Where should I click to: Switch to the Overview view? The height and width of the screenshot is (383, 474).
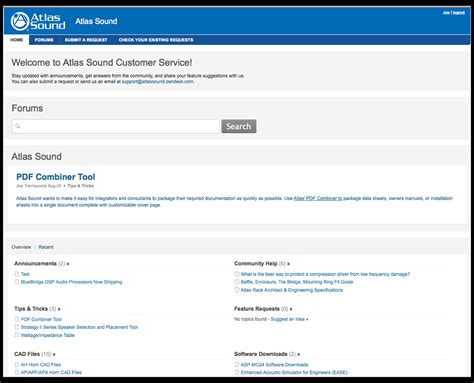[21, 247]
